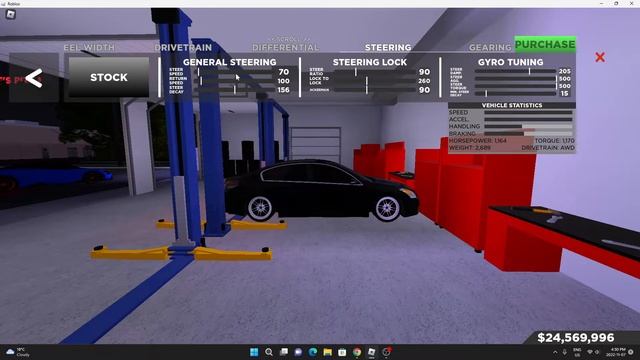
Task: Click the gyro decay value 15
Action: tap(565, 93)
